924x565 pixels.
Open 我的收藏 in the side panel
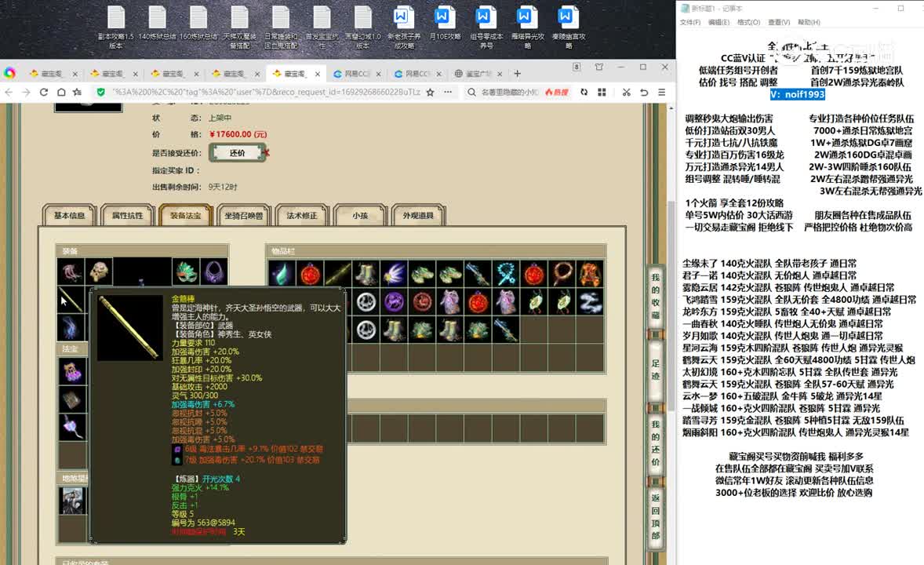[655, 296]
